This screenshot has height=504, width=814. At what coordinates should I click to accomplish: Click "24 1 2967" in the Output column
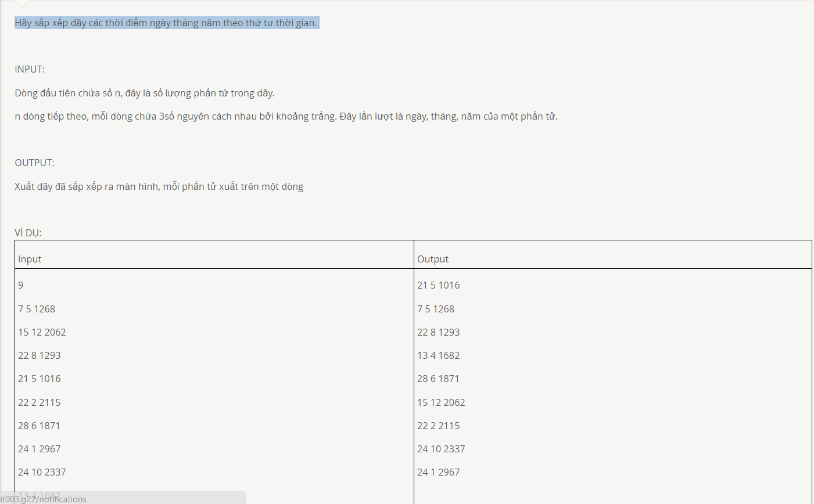click(438, 472)
